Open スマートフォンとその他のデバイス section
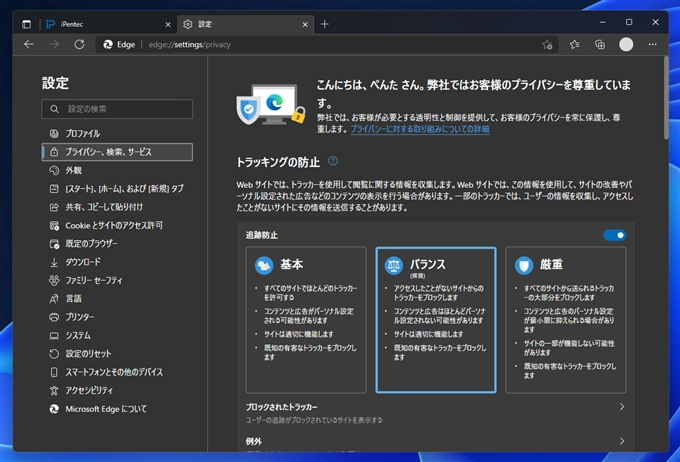The width and height of the screenshot is (680, 462). [117, 372]
